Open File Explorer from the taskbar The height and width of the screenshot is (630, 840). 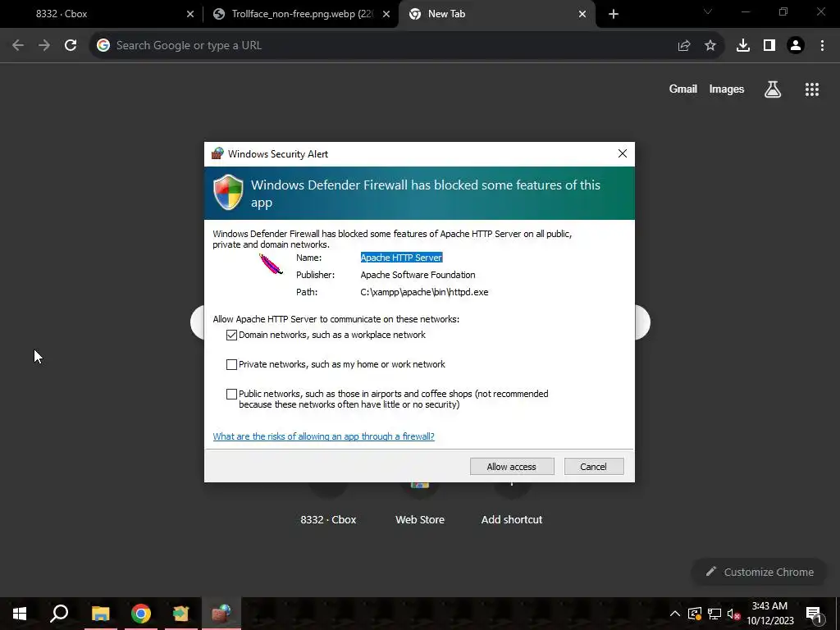click(x=100, y=614)
